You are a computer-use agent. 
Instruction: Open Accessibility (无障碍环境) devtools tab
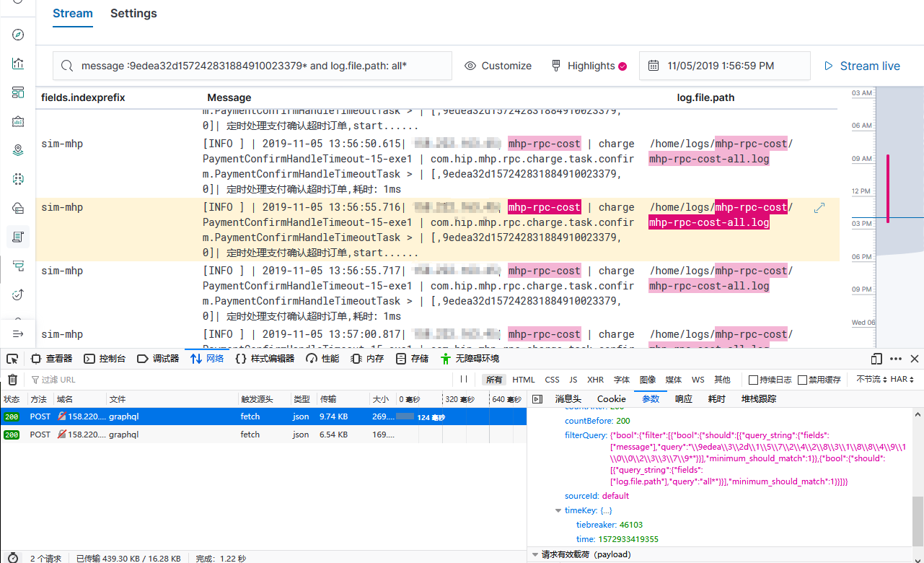click(x=470, y=359)
